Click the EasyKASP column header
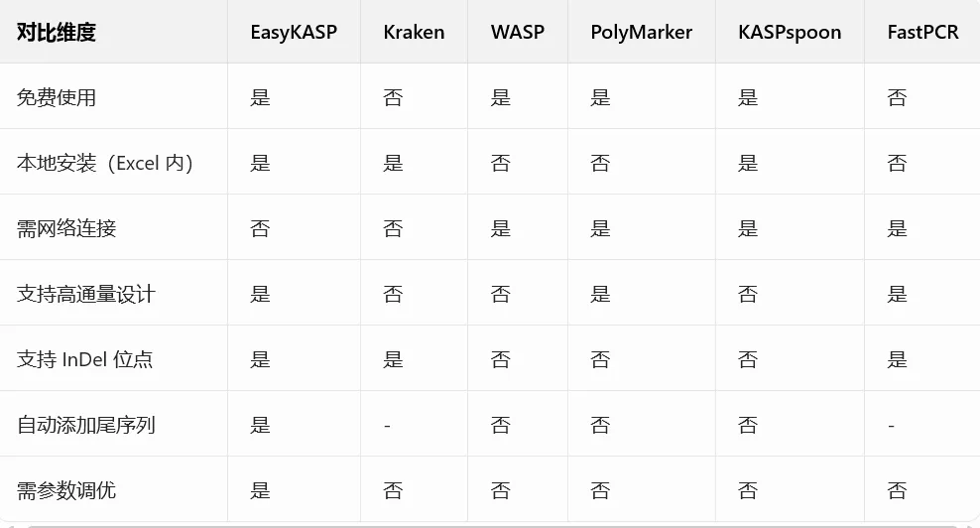 tap(294, 32)
